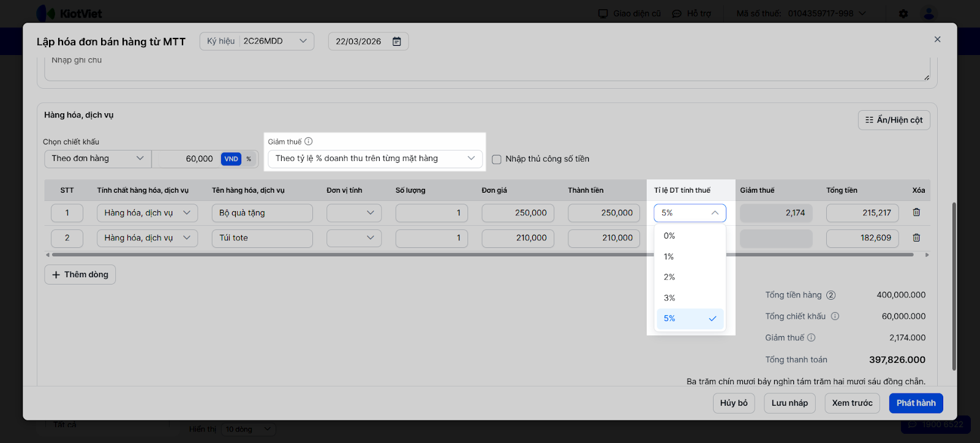Click info icon beside Giảm thuế total

[x=812, y=338]
